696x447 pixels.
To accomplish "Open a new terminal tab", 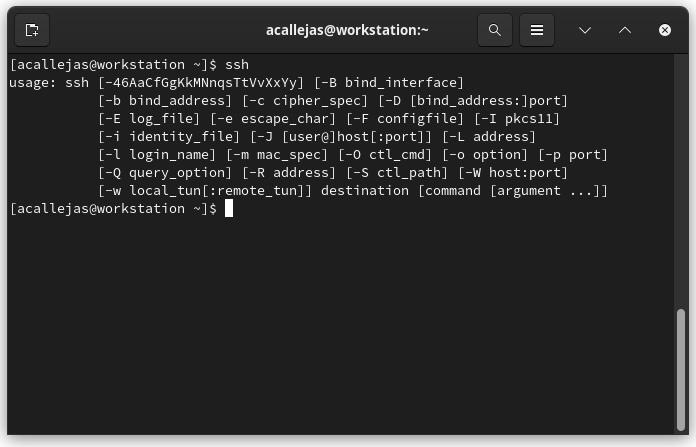I will (x=32, y=30).
